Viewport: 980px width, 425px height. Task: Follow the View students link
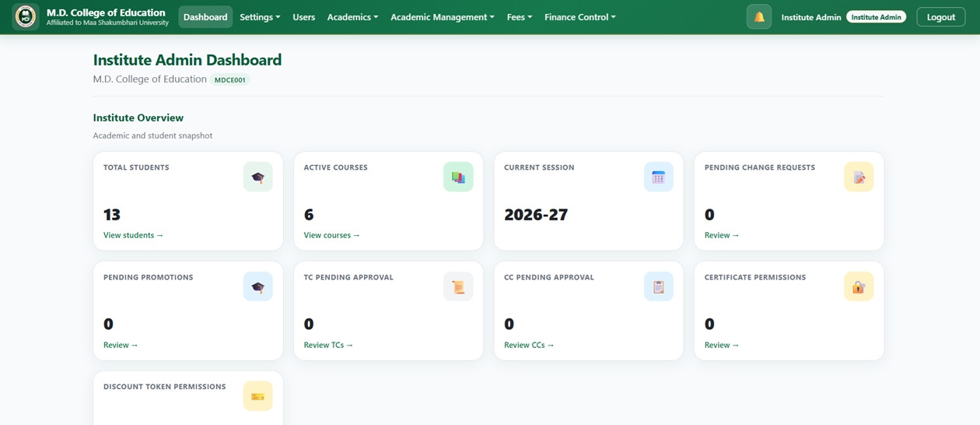[x=133, y=235]
